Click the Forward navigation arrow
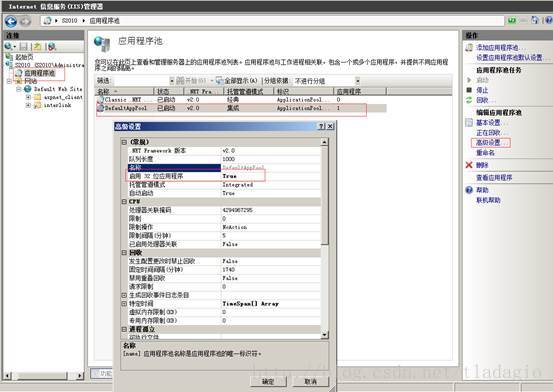Viewport: 553px width, 392px height. click(x=25, y=22)
